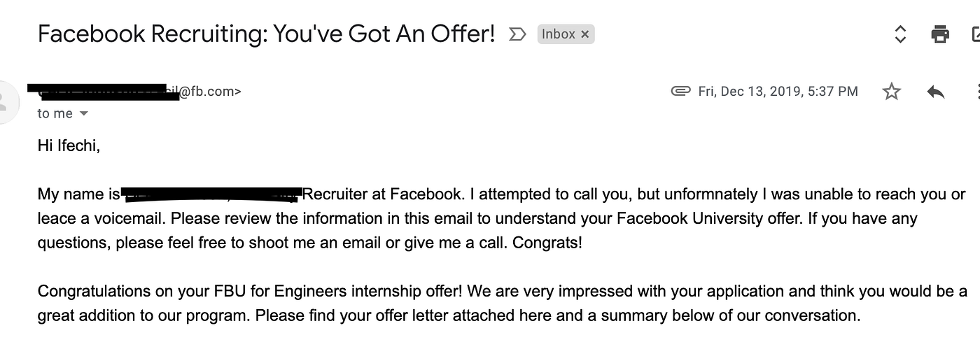980x356 pixels.
Task: Click the email subject "Facebook Recruiting: You've Got An Offer!"
Action: 266,34
